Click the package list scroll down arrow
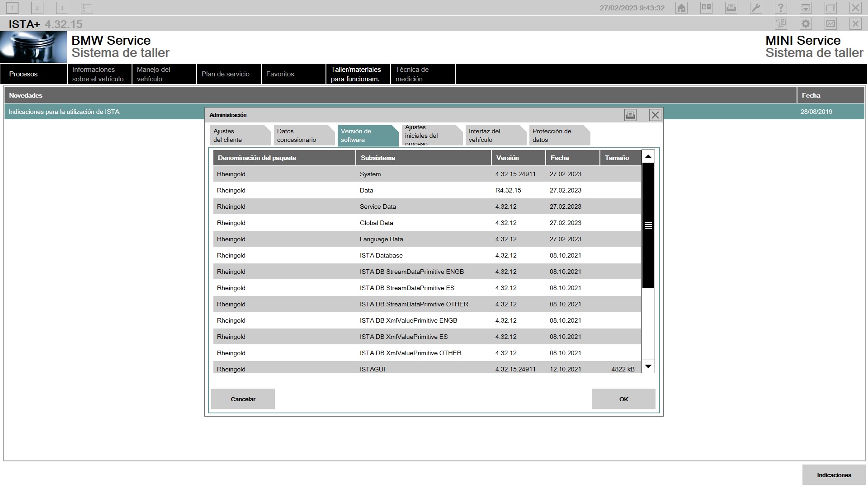Image resolution: width=868 pixels, height=488 pixels. coord(648,366)
